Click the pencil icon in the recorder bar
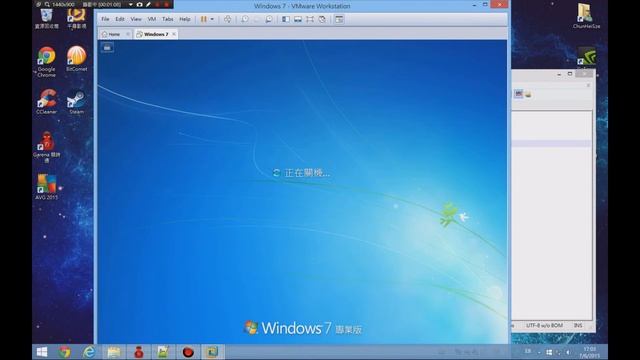This screenshot has width=640, height=360. [x=149, y=4]
